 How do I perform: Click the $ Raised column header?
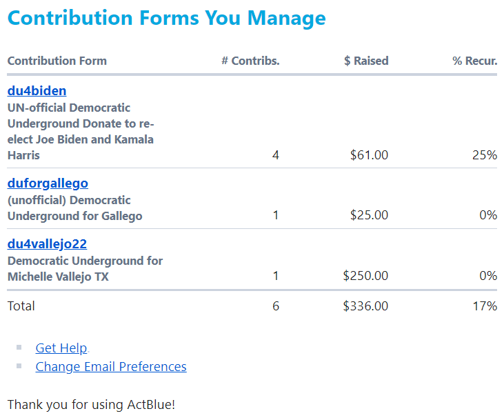click(366, 61)
